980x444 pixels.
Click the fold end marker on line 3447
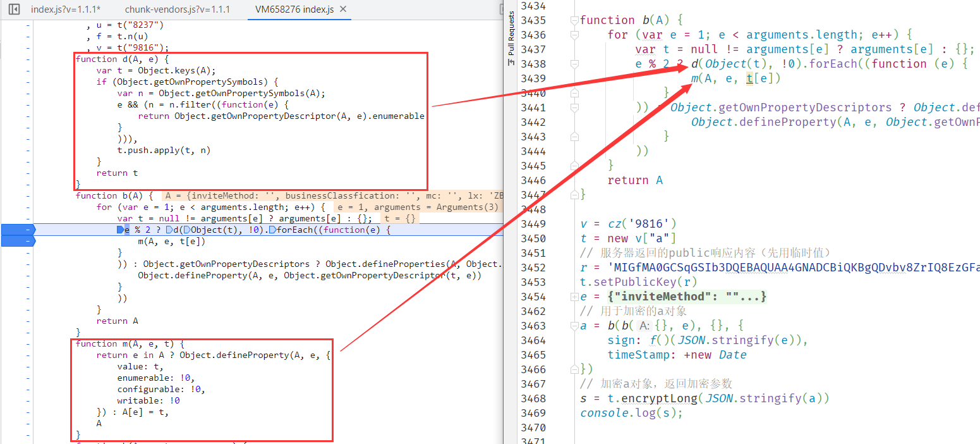tap(574, 194)
